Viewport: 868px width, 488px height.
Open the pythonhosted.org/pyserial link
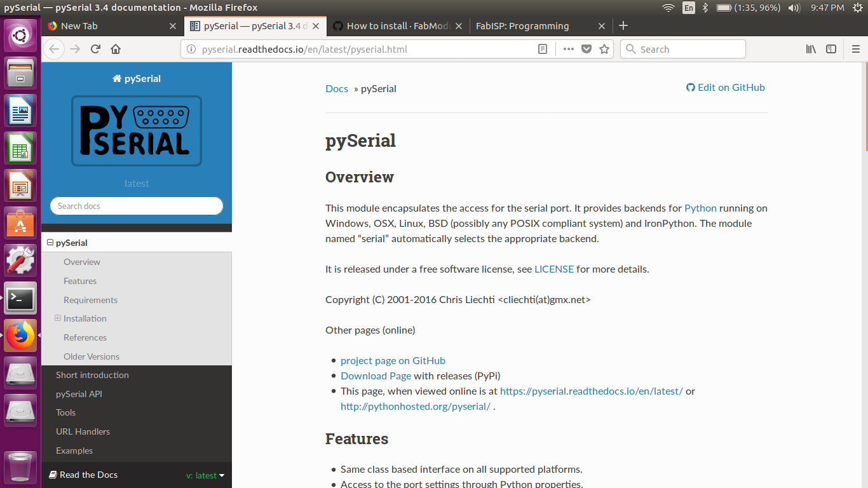click(x=416, y=406)
